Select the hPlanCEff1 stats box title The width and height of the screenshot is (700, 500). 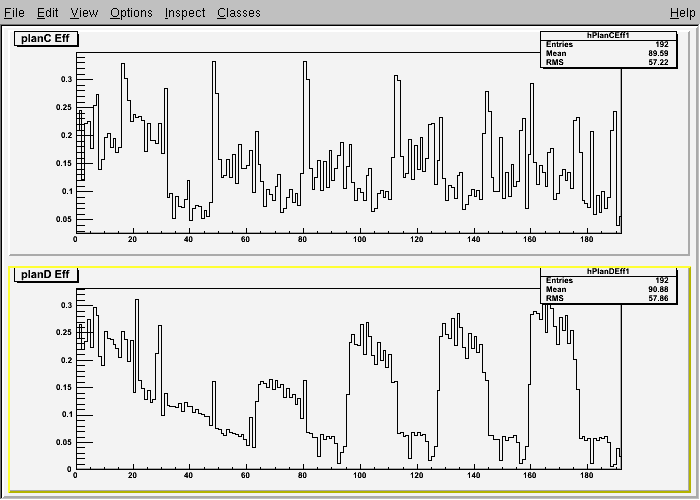(x=608, y=35)
